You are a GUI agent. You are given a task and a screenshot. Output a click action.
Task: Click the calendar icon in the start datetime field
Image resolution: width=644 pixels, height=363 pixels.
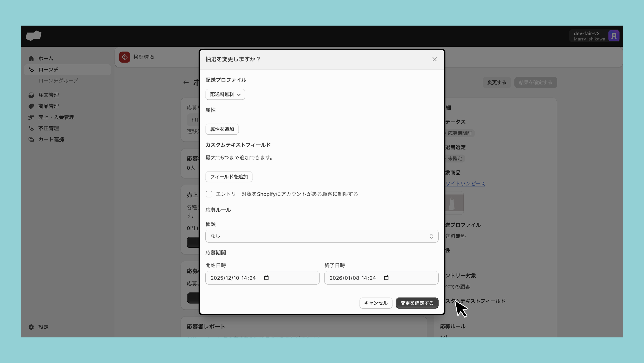pos(266,278)
